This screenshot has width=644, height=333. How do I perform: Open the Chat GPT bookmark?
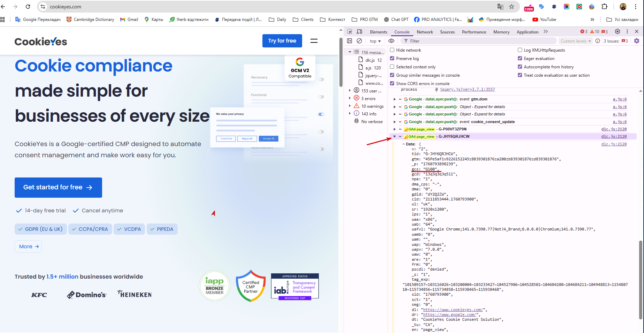tap(396, 20)
